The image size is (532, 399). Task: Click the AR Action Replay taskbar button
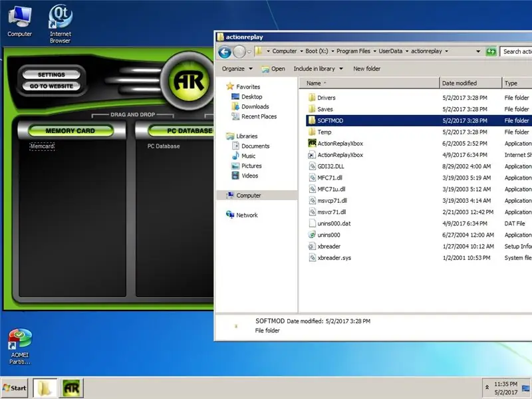pos(71,388)
